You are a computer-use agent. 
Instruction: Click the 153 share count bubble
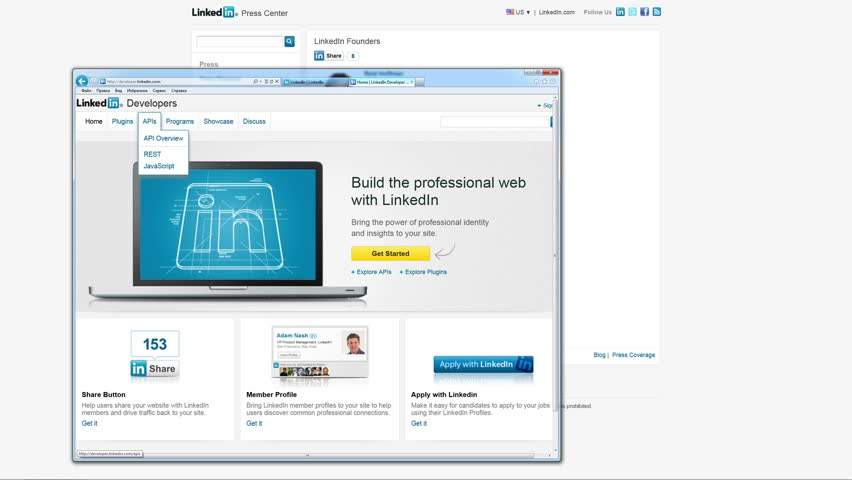coord(155,344)
